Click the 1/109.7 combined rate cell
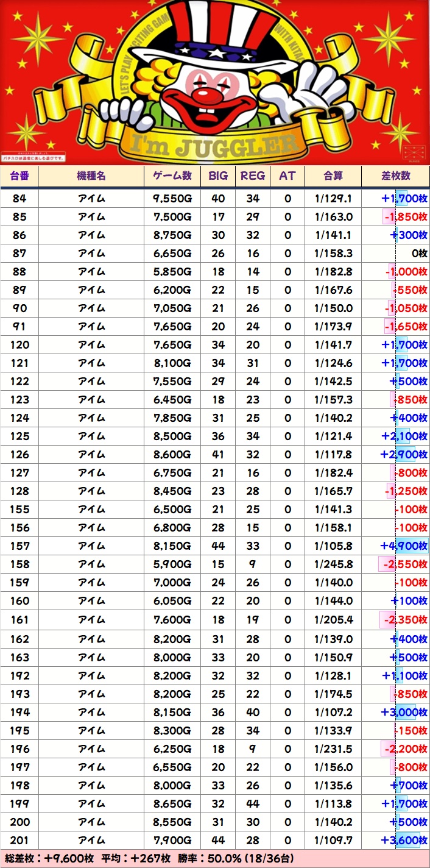 [x=333, y=840]
